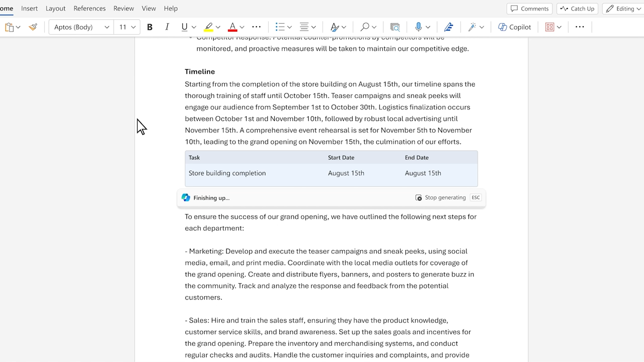Expand the add-ins grid dropdown arrow

[x=559, y=27]
